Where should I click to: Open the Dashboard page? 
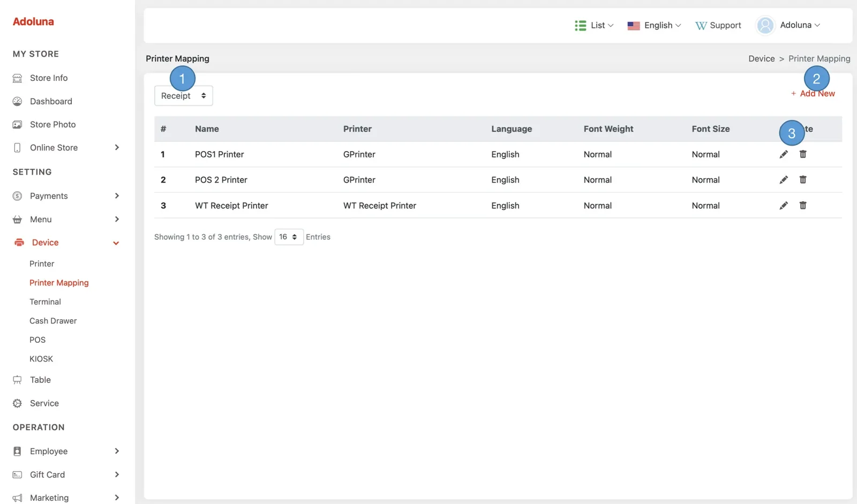point(51,101)
